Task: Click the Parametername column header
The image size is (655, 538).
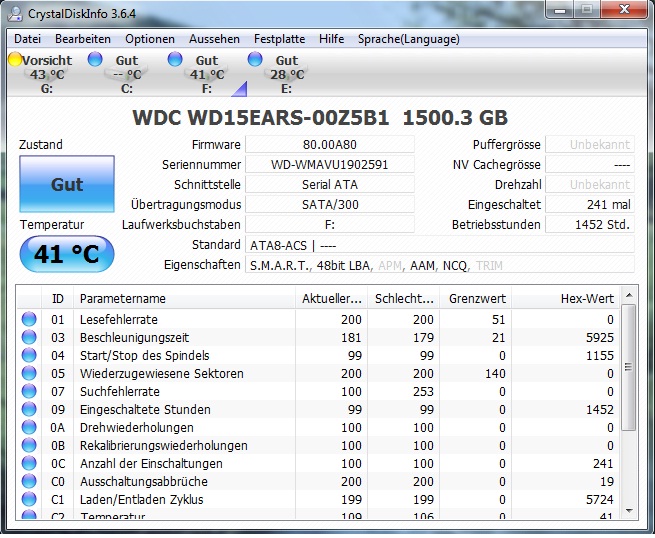Action: [184, 298]
